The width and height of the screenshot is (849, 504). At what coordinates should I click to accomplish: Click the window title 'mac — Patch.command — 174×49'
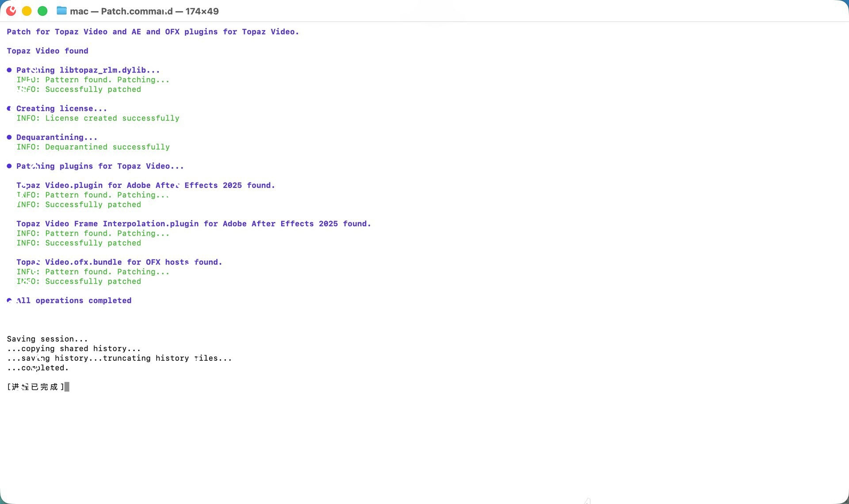[144, 11]
